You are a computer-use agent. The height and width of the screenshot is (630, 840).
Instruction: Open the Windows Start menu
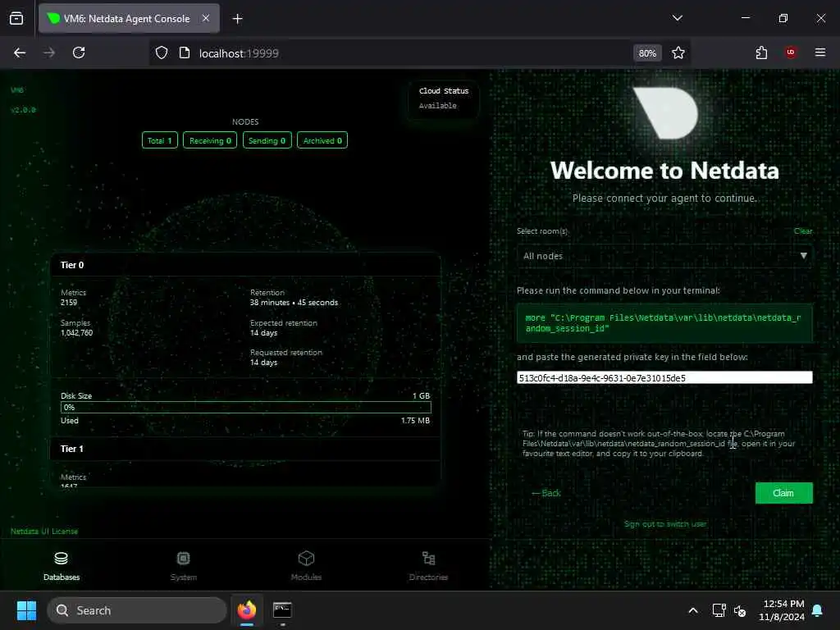pyautogui.click(x=26, y=610)
